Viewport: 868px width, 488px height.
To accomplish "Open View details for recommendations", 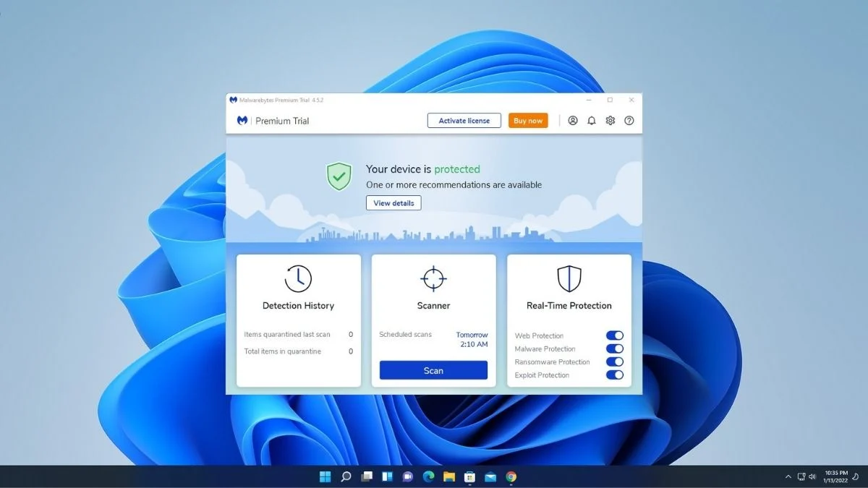I will tap(393, 203).
